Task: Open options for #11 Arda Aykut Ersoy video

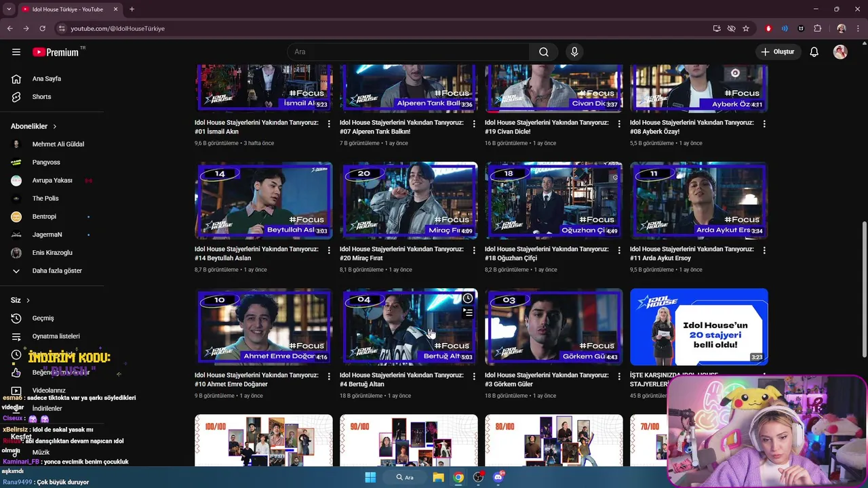Action: [x=764, y=250]
